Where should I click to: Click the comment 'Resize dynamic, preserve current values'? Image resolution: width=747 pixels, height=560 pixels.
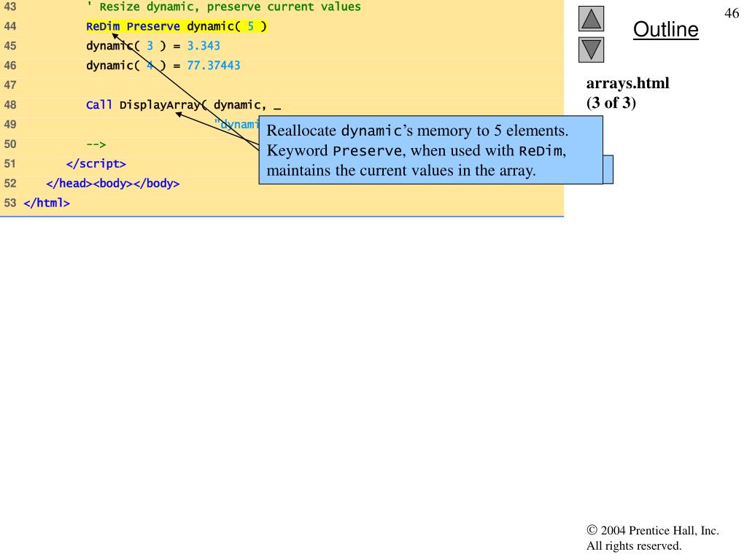[x=223, y=7]
